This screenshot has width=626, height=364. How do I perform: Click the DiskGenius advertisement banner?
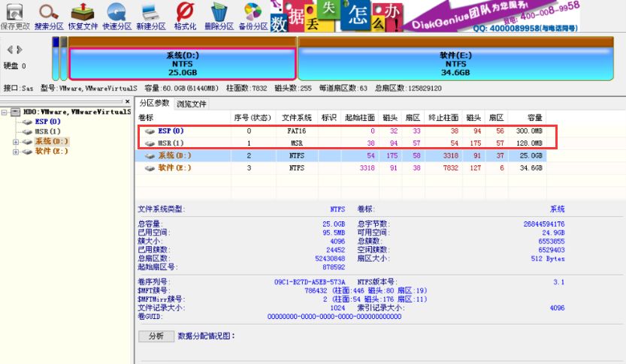pyautogui.click(x=425, y=16)
